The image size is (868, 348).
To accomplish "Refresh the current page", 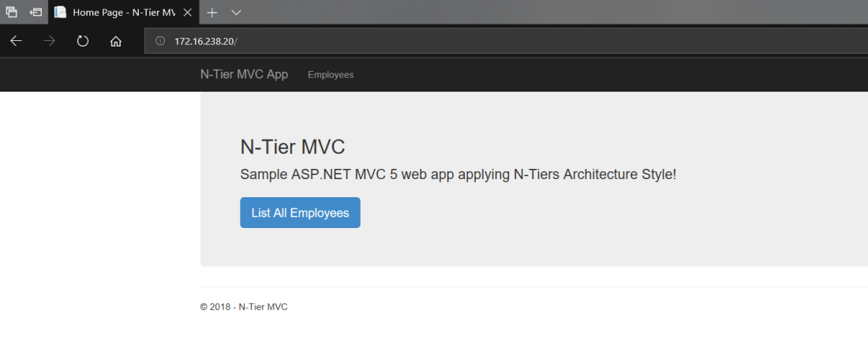I will (82, 41).
